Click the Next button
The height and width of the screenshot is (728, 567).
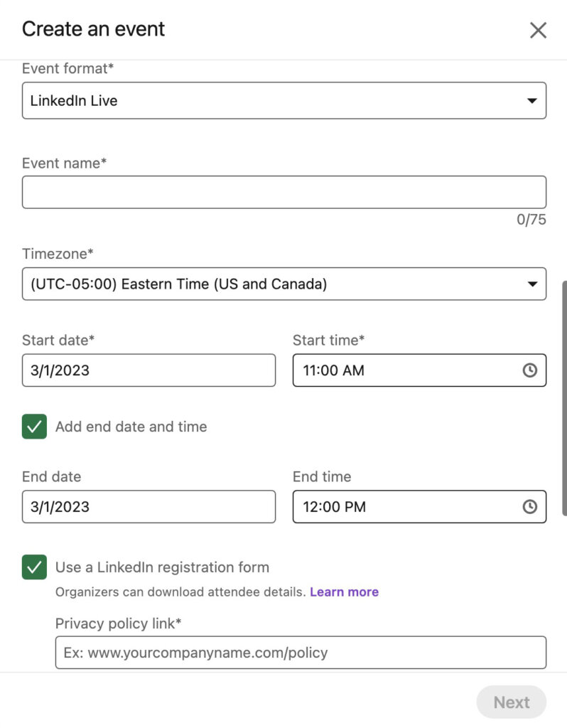(x=512, y=702)
